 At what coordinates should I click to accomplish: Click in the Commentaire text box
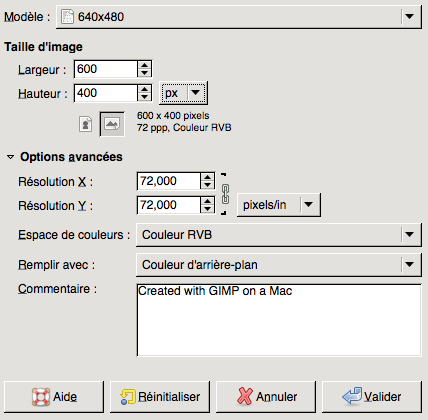point(279,320)
